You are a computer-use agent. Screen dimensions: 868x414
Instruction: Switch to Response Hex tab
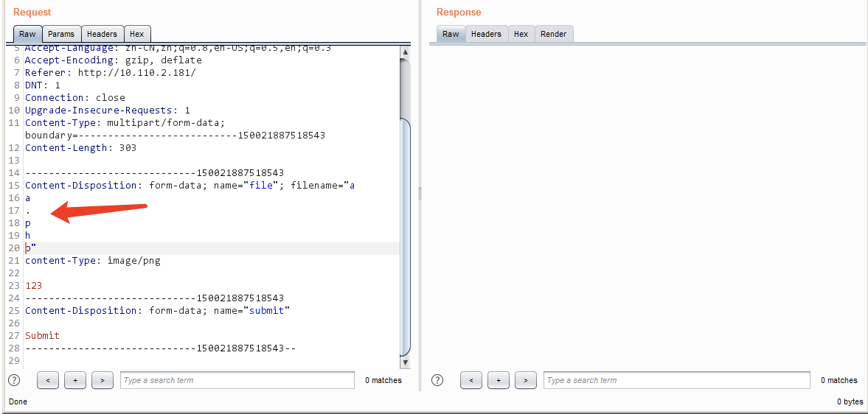click(521, 34)
